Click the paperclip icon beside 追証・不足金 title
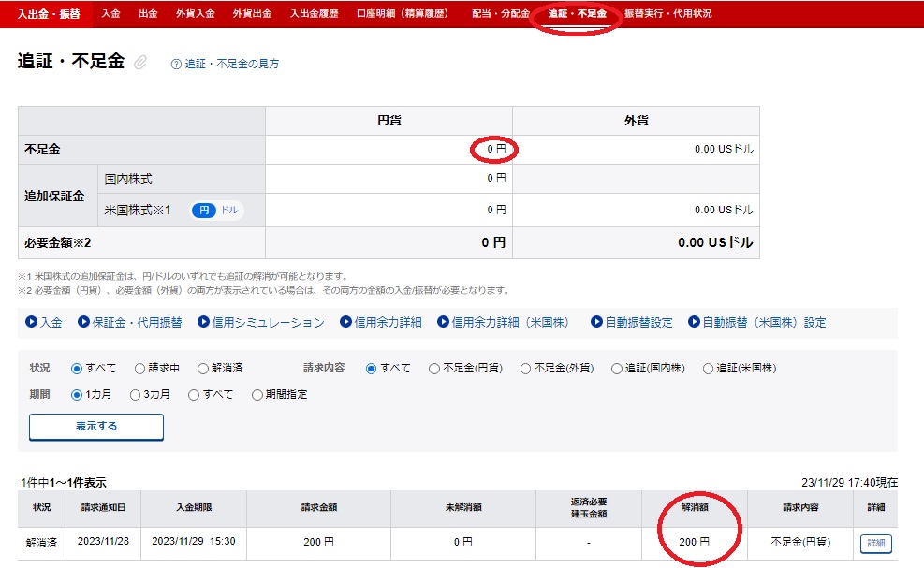Image resolution: width=924 pixels, height=568 pixels. click(140, 63)
